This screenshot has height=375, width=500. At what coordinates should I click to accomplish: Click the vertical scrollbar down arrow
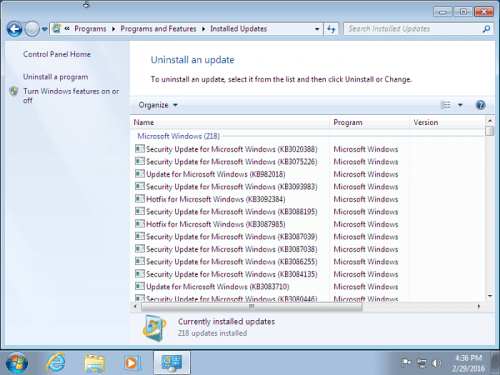tap(490, 296)
